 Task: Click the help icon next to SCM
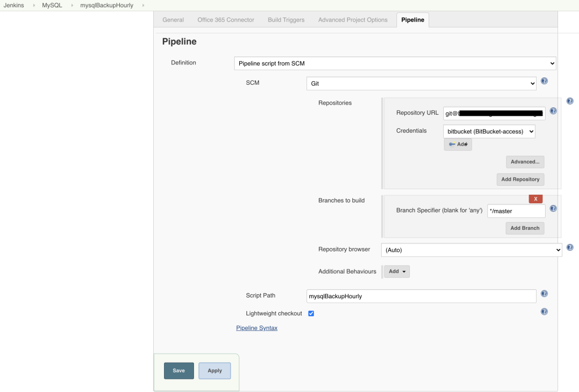544,81
